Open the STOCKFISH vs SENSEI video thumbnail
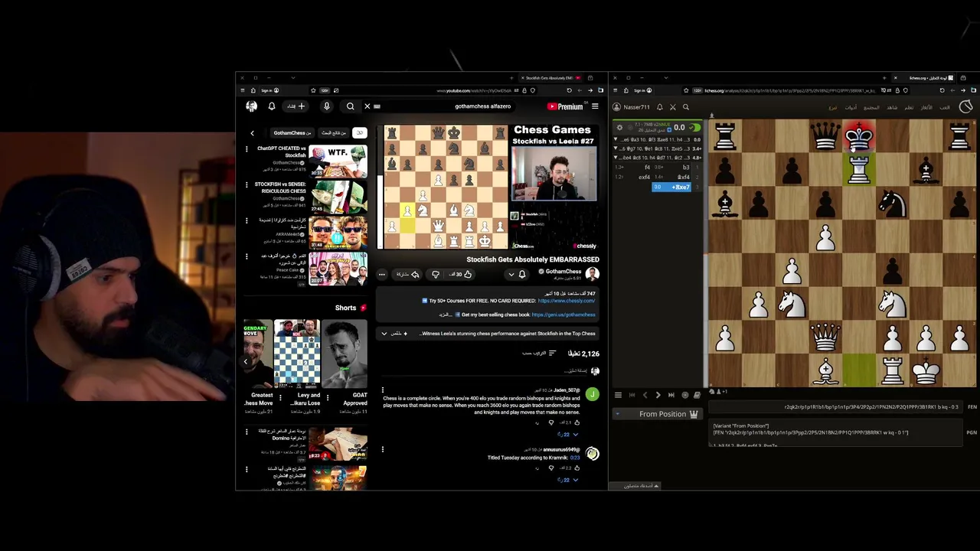This screenshot has width=980, height=551. (338, 197)
